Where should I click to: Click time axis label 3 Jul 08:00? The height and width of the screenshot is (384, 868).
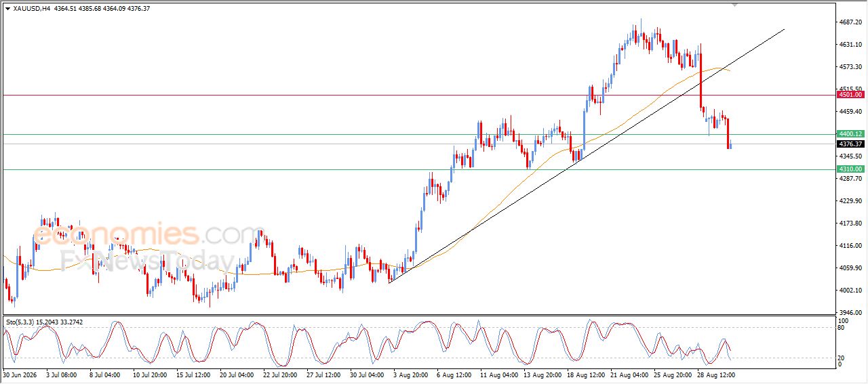pos(61,374)
